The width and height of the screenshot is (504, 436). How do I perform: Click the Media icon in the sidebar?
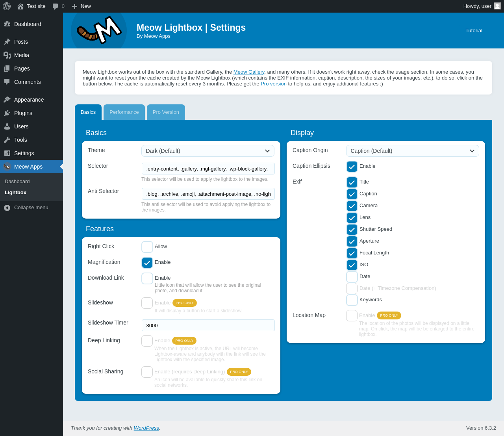[7, 55]
